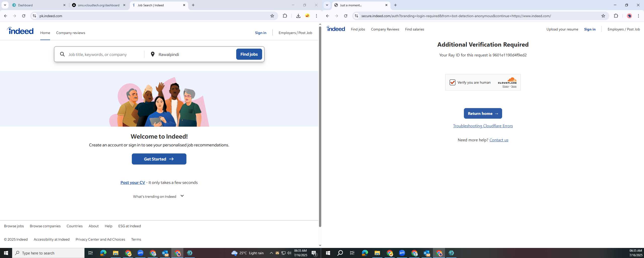The height and width of the screenshot is (258, 644).
Task: Bookmark the pk.indeed.com page with star
Action: pyautogui.click(x=272, y=16)
